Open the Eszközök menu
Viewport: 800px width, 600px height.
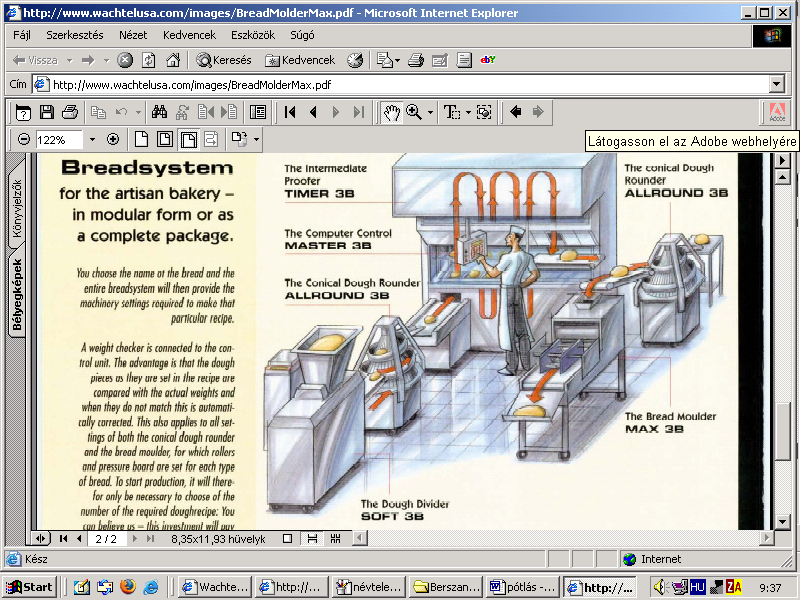[x=253, y=35]
